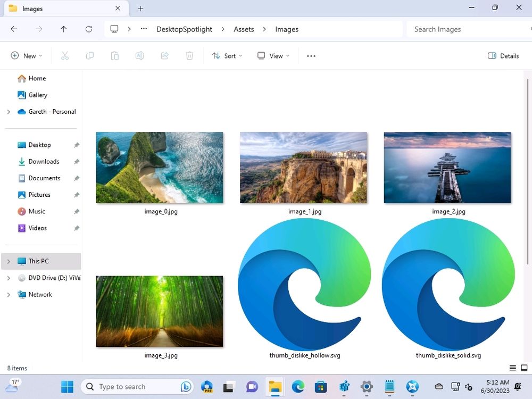Open the weather widget showing 17°
Viewport: 532px width, 399px height.
[13, 386]
